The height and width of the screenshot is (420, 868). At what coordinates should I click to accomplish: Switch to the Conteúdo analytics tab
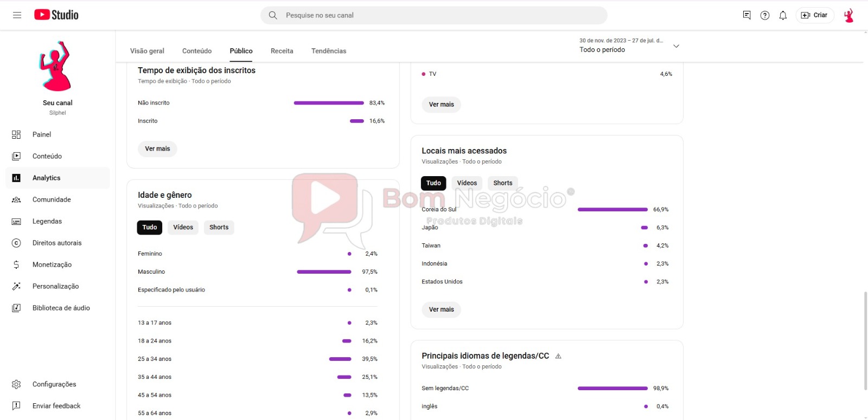(197, 51)
